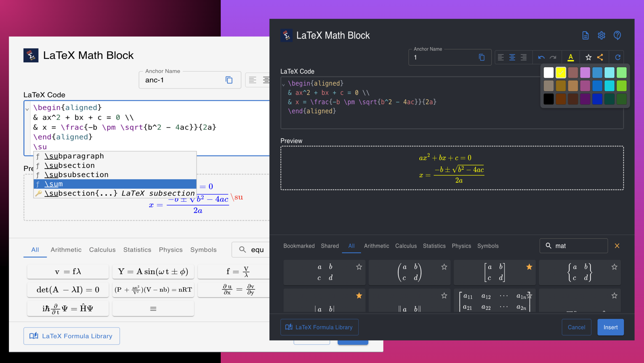Choose \subsubsection from autocomplete list
The height and width of the screenshot is (363, 644).
tap(115, 175)
